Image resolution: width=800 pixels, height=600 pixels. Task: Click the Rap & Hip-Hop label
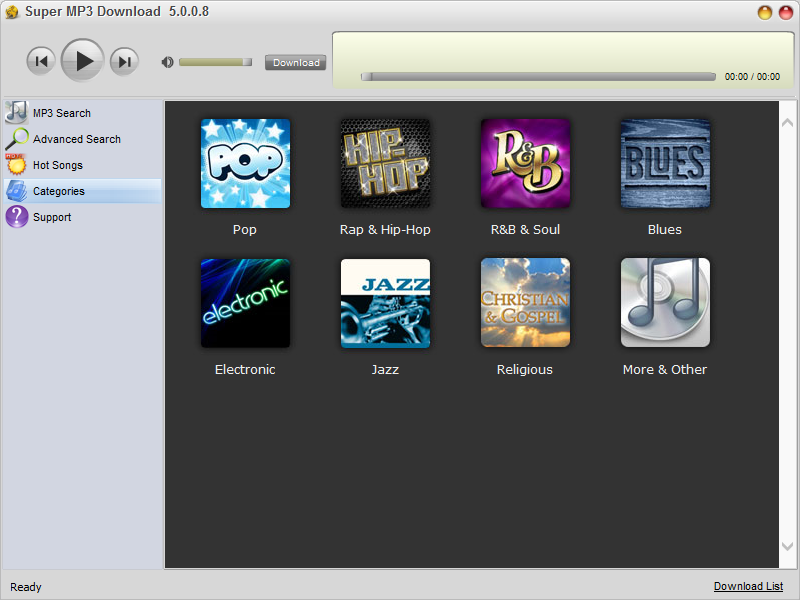pyautogui.click(x=385, y=230)
